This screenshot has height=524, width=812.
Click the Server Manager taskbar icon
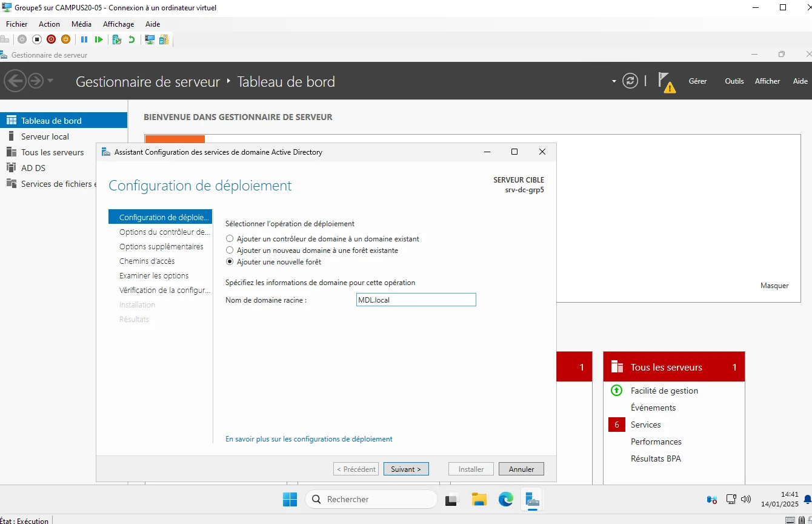[532, 499]
